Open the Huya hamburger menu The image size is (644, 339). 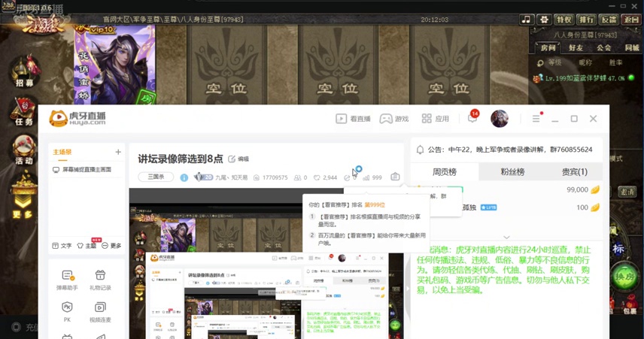536,119
